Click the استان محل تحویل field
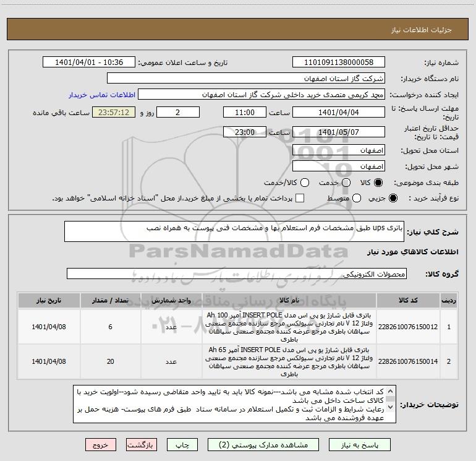Screen dimensions: 476x461 click(339, 150)
